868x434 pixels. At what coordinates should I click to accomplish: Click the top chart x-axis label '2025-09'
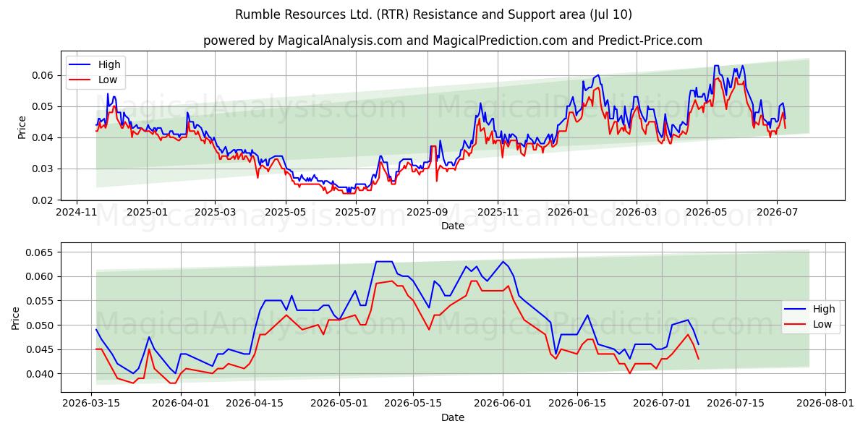coord(426,213)
